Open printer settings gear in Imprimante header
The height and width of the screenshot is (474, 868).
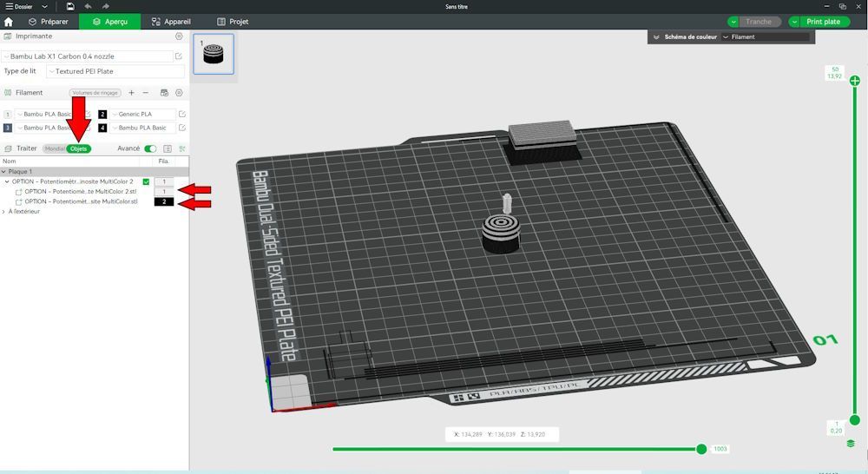179,36
